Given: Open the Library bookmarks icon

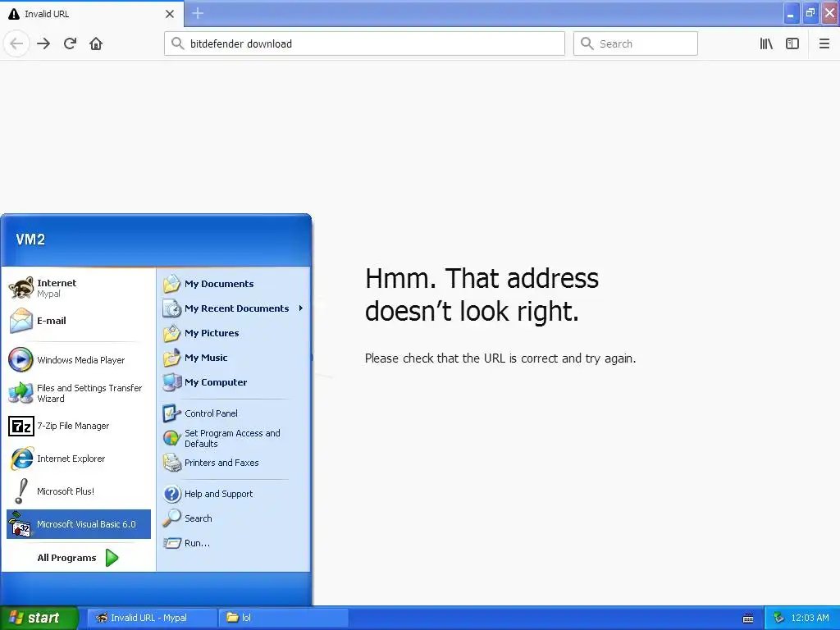Looking at the screenshot, I should point(766,43).
